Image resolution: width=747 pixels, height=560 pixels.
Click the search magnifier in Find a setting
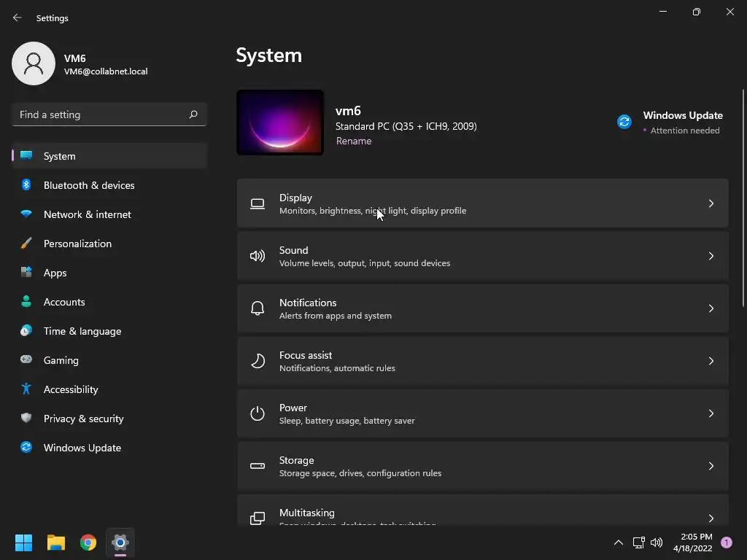tap(193, 114)
